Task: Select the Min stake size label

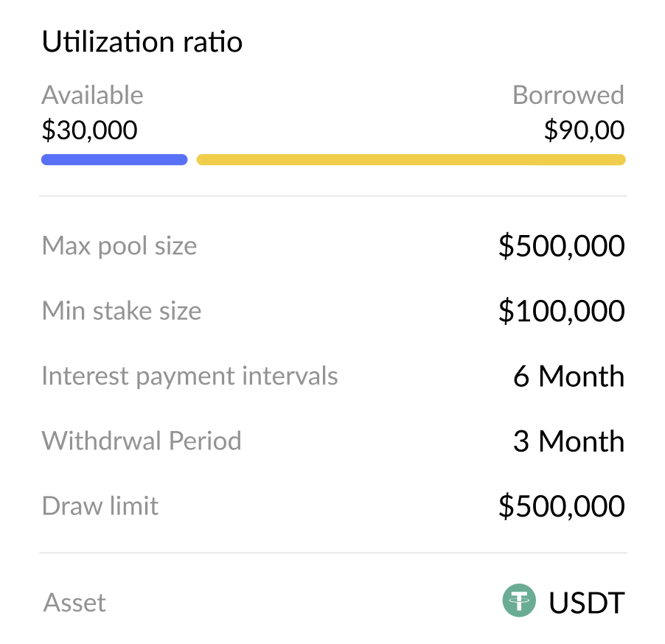Action: [x=122, y=310]
